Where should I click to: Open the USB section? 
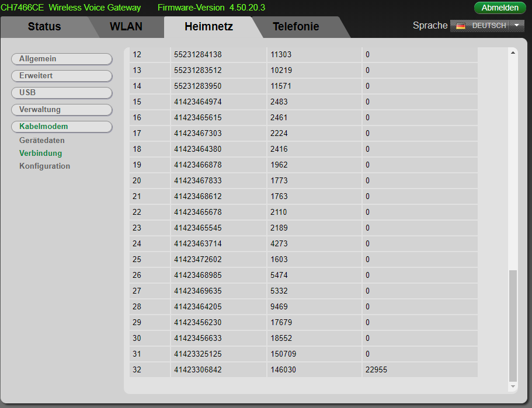pyautogui.click(x=62, y=93)
